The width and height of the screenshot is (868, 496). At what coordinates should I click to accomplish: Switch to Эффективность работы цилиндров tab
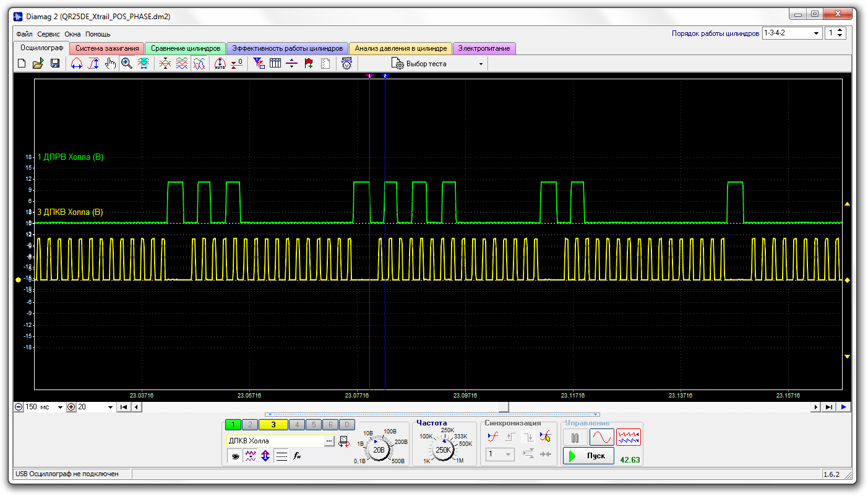[x=287, y=48]
